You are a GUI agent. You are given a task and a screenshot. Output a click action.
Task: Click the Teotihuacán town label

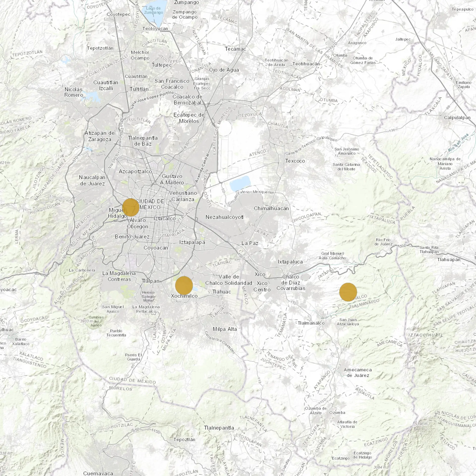coord(306,64)
